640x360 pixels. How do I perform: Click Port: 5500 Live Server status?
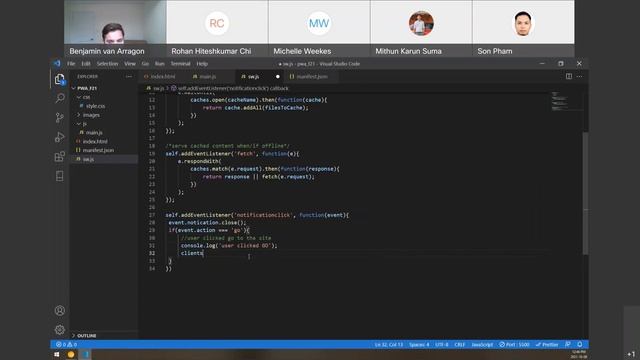coord(514,344)
